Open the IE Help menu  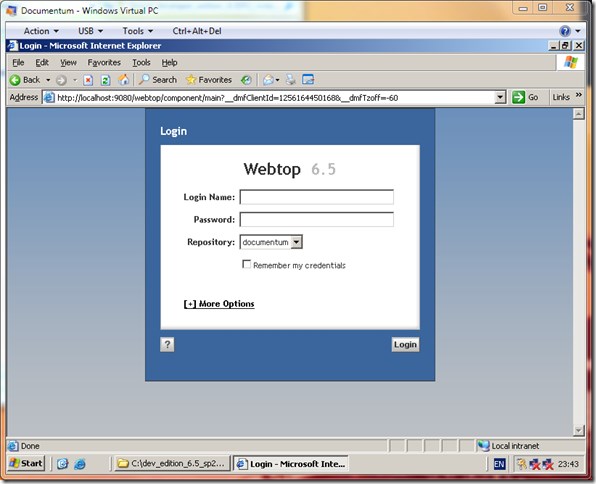pos(170,62)
